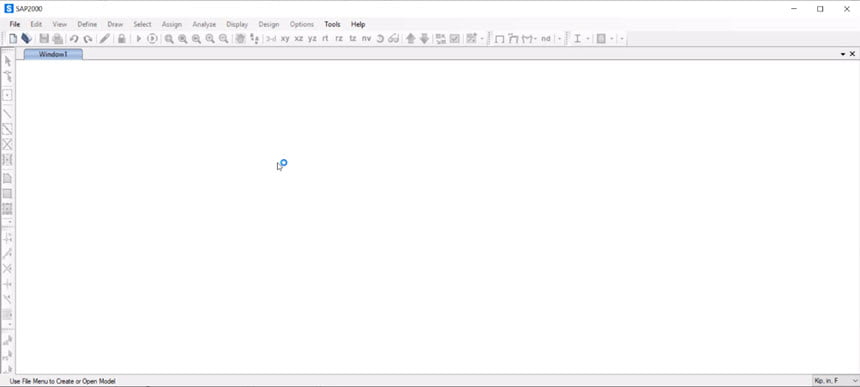This screenshot has height=387, width=860.
Task: Click the Move Down in List arrow
Action: (425, 39)
